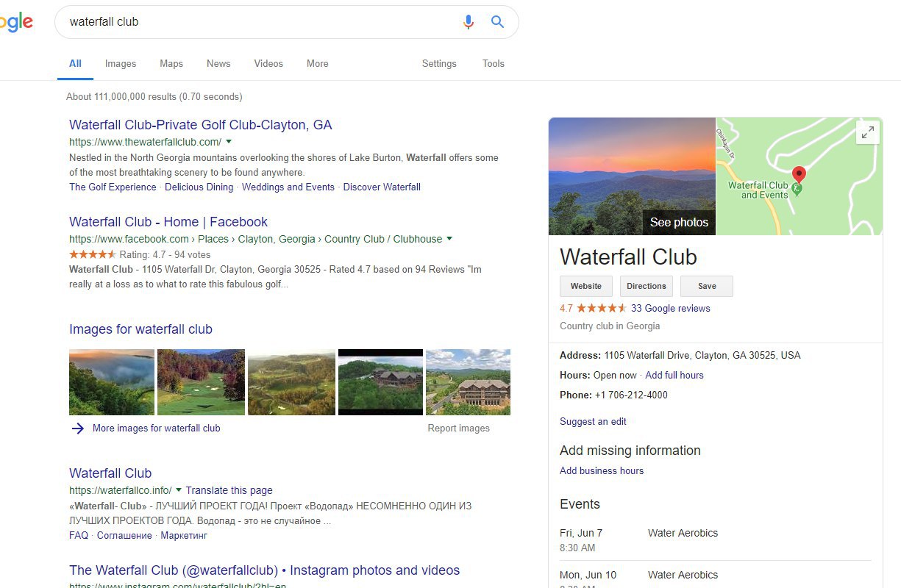901x588 pixels.
Task: Click the arrow icon beside More images
Action: pos(77,429)
